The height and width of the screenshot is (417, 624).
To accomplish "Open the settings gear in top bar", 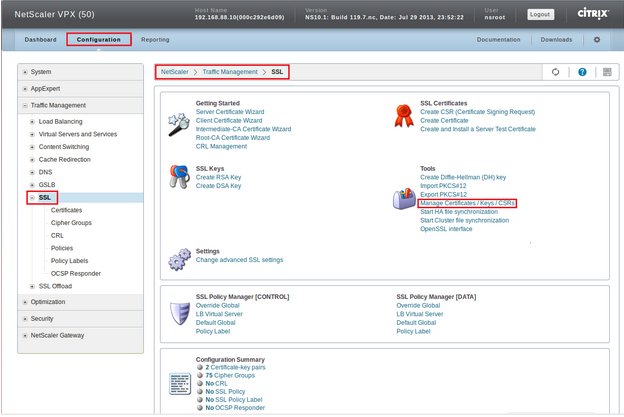I will 597,40.
